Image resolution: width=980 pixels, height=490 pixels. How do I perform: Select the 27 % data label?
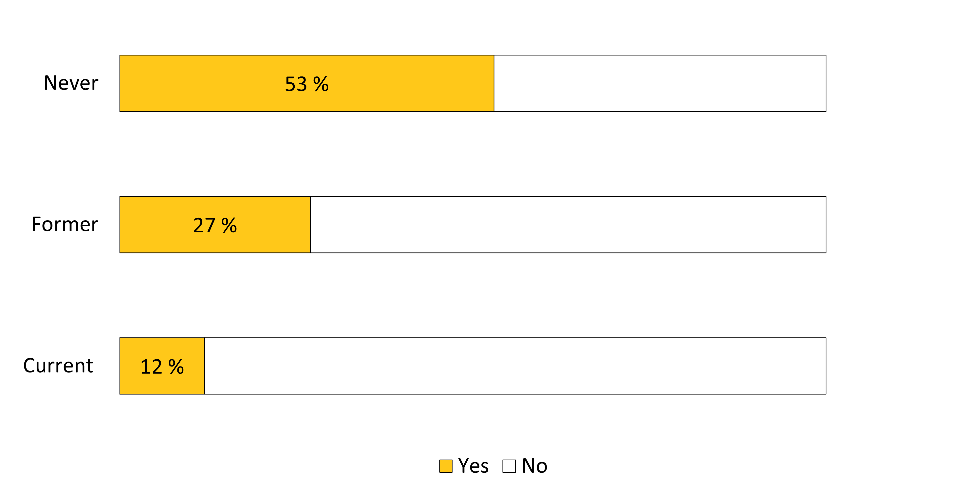(x=215, y=225)
